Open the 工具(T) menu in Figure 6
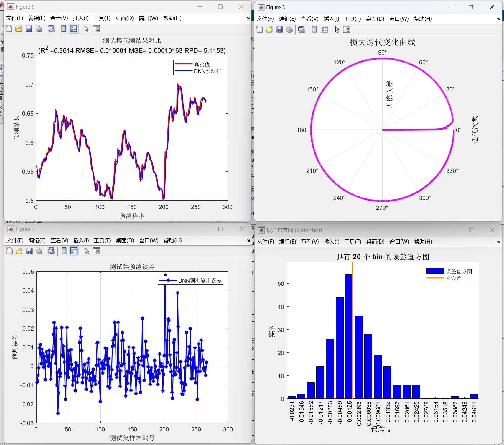This screenshot has width=504, height=445. pos(102,18)
